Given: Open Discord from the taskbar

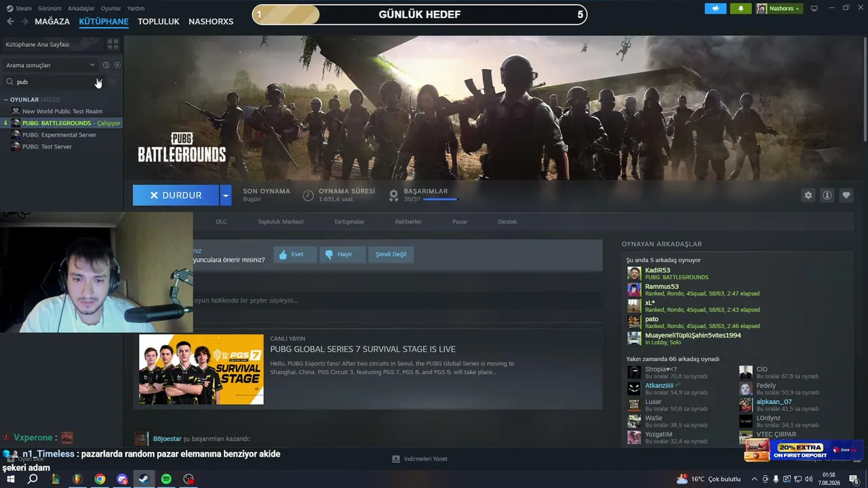Looking at the screenshot, I should [x=122, y=479].
